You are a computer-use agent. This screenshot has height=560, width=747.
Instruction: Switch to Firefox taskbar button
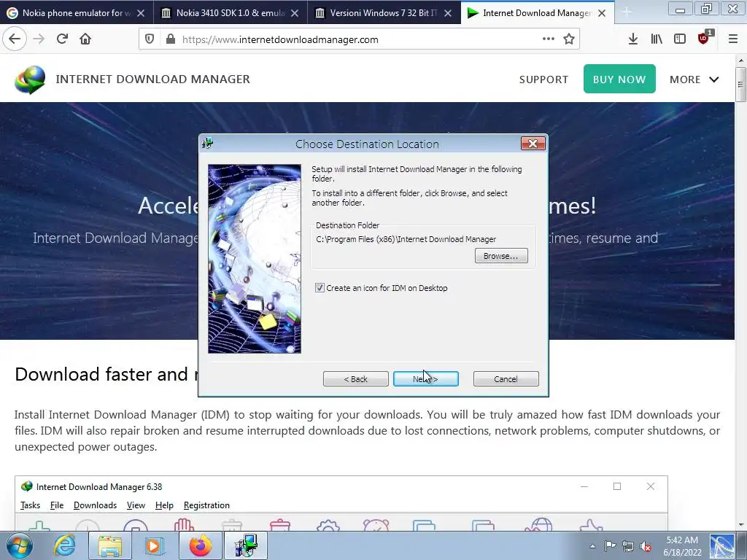click(200, 545)
